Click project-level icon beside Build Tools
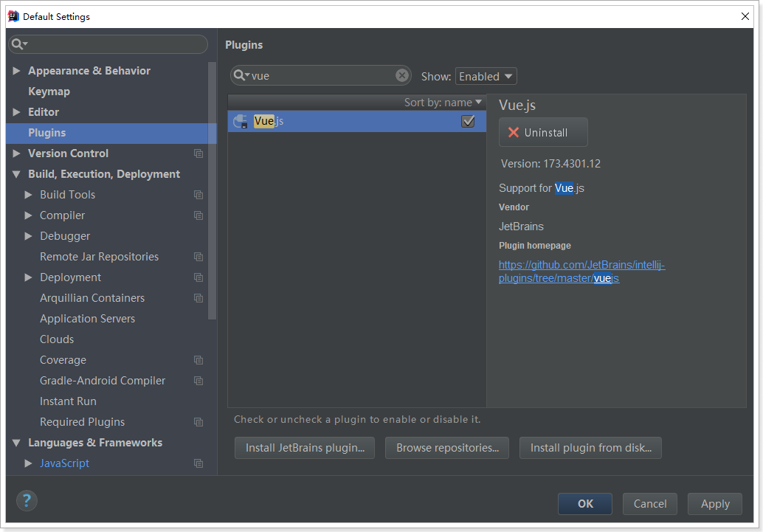763x532 pixels. (x=198, y=195)
